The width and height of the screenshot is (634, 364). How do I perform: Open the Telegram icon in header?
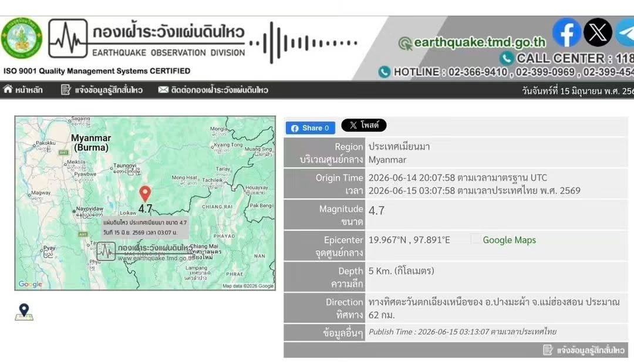[625, 32]
